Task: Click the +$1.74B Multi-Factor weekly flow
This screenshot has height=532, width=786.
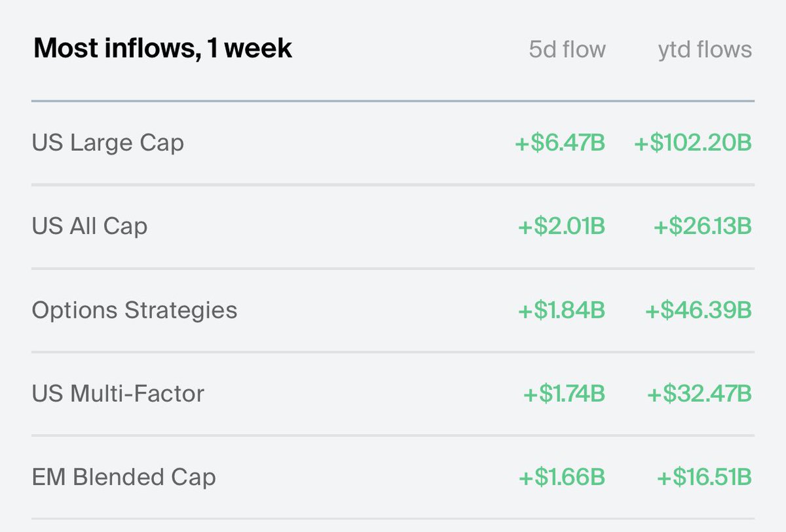Action: pyautogui.click(x=564, y=394)
